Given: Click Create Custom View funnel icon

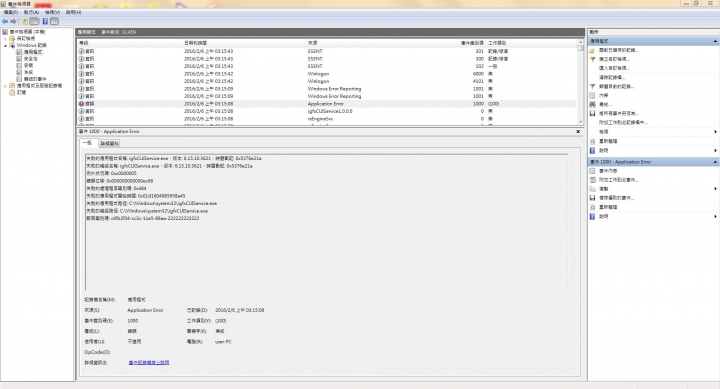Looking at the screenshot, I should click(592, 59).
